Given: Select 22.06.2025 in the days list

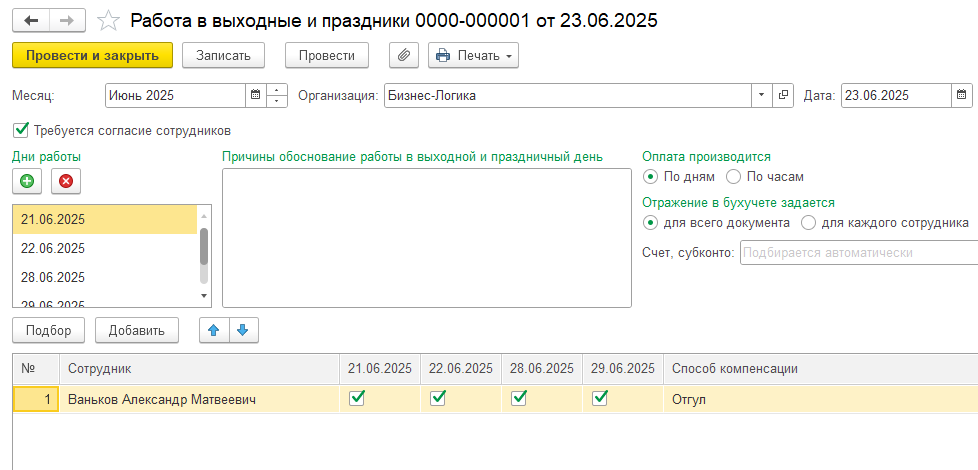Looking at the screenshot, I should (x=105, y=248).
